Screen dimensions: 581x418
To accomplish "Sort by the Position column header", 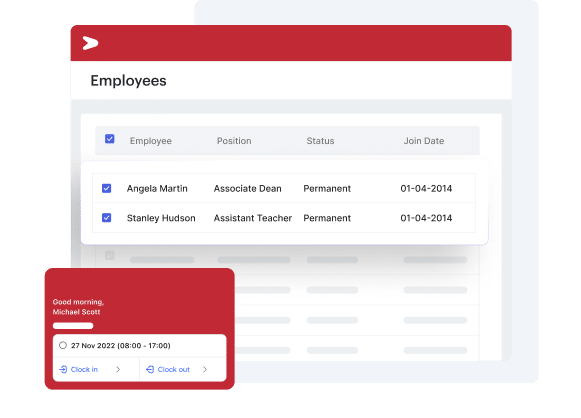I will coord(234,141).
